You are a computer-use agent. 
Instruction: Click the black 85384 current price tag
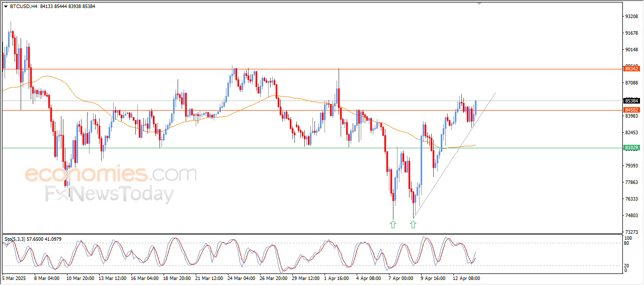[x=631, y=101]
